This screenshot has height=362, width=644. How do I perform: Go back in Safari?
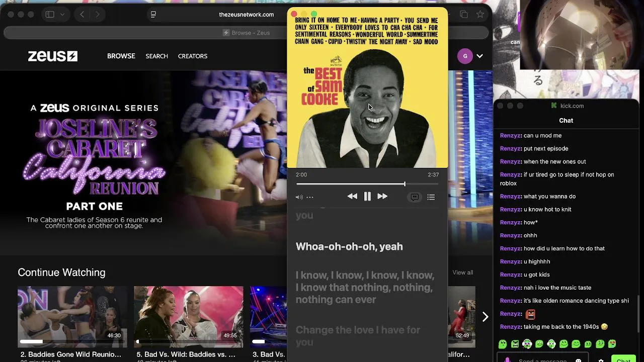tap(82, 15)
